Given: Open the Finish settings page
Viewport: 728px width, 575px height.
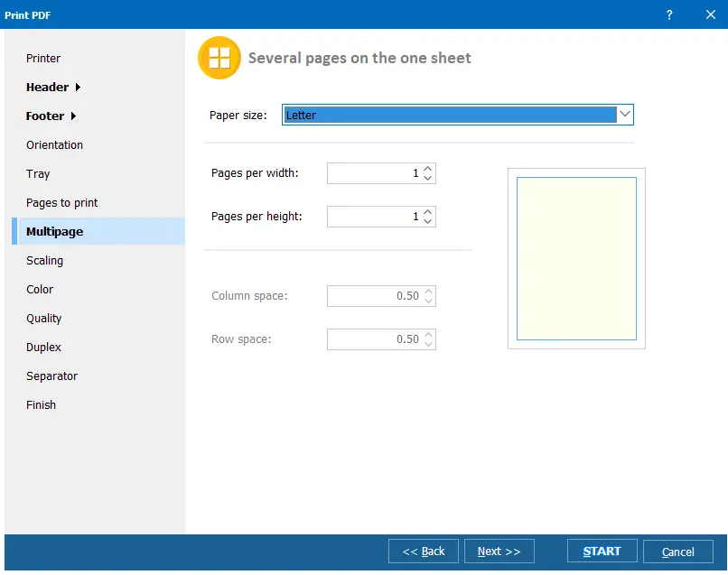Looking at the screenshot, I should pos(41,404).
